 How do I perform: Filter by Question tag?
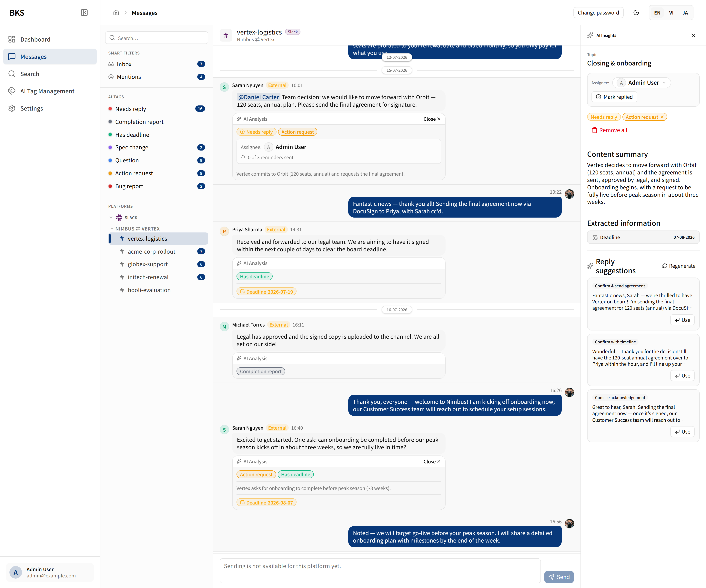(x=157, y=160)
